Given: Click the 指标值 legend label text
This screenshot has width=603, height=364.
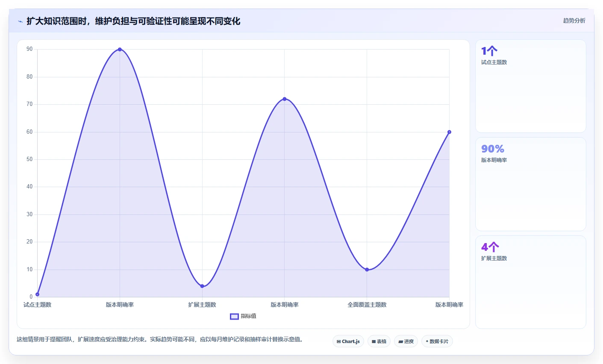Looking at the screenshot, I should (248, 316).
